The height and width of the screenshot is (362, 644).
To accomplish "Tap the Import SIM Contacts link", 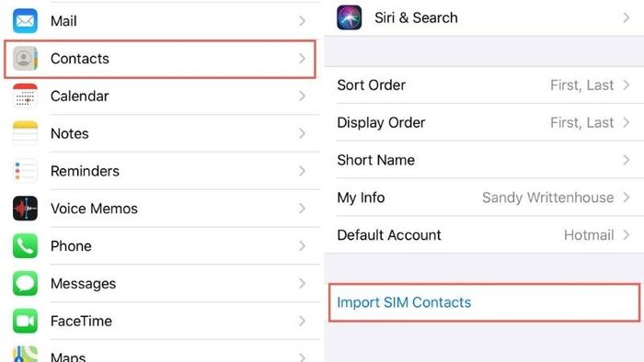I will (x=404, y=302).
